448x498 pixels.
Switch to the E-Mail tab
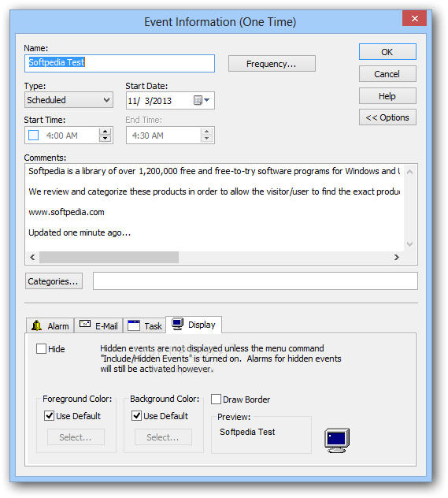(x=98, y=326)
